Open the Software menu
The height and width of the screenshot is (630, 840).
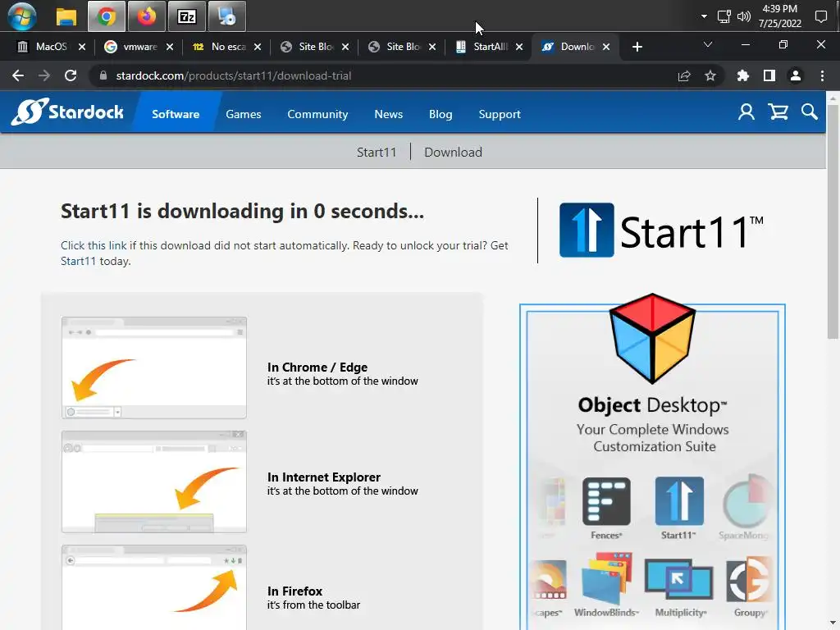176,114
